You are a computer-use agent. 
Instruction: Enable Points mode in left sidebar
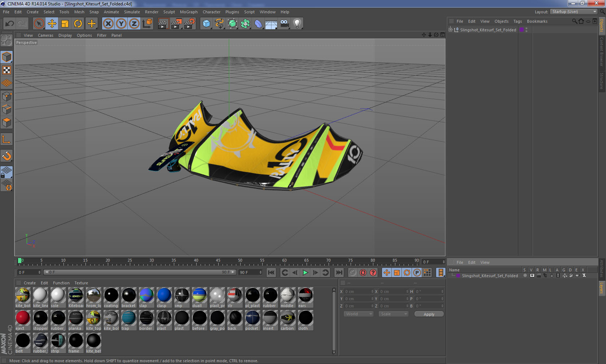point(7,96)
